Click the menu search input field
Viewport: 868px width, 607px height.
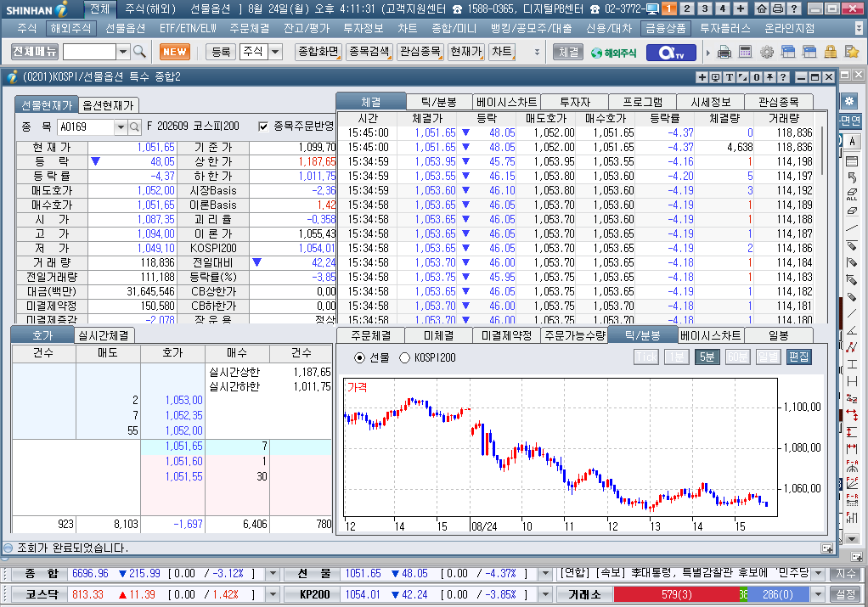(x=90, y=52)
